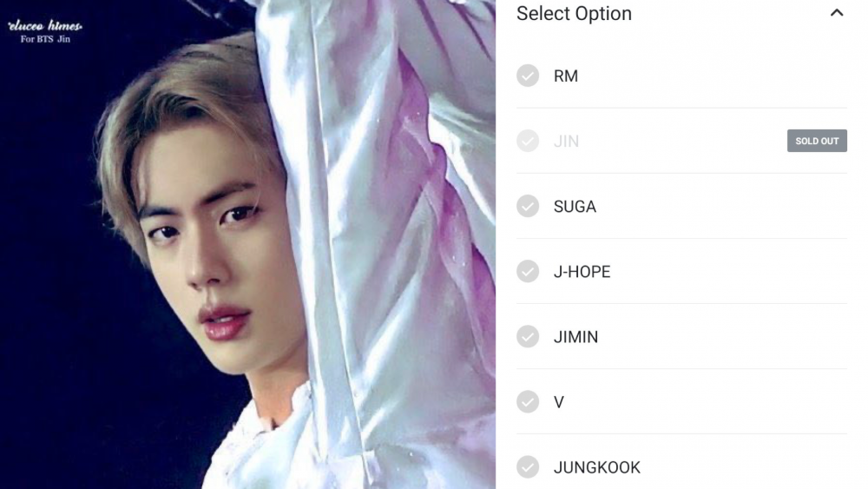The height and width of the screenshot is (489, 868).
Task: Choose the J-HOPE option label
Action: tap(582, 272)
